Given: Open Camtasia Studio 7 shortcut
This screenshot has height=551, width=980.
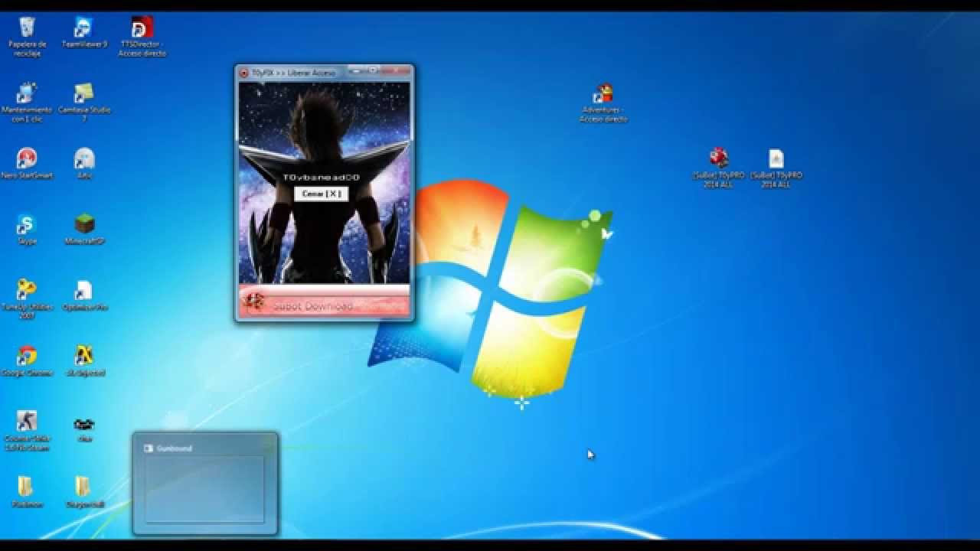Looking at the screenshot, I should click(84, 94).
